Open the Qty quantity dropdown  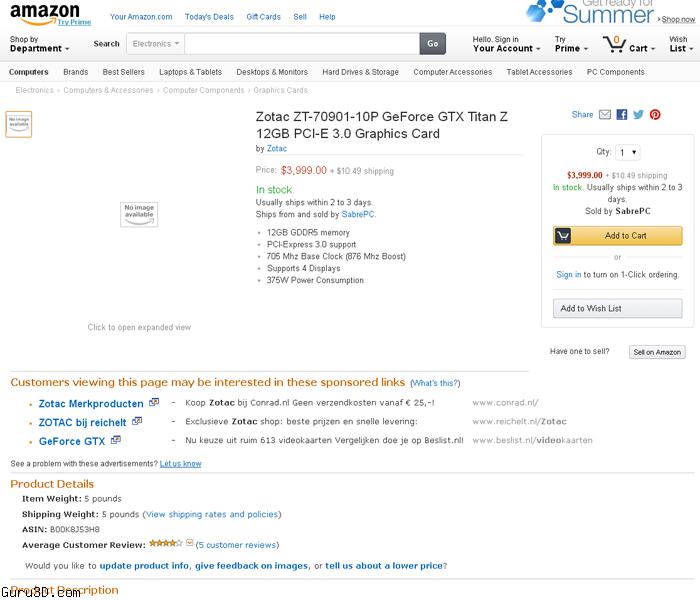[x=628, y=153]
